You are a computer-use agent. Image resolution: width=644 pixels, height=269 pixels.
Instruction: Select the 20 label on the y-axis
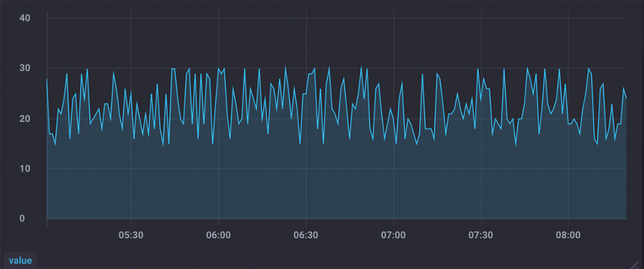click(x=25, y=118)
